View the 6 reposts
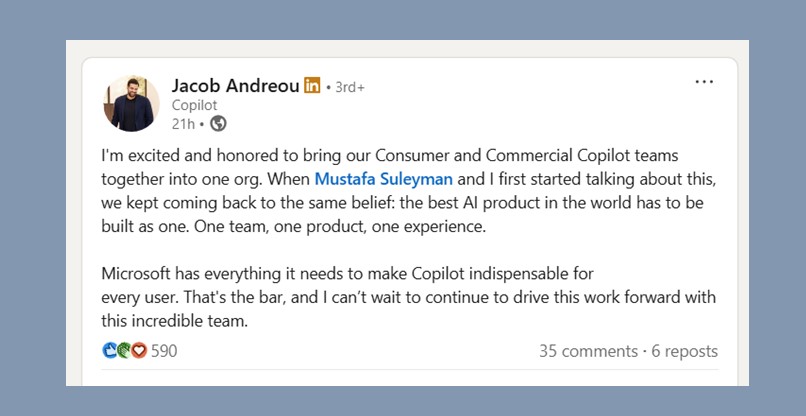806x416 pixels. click(684, 351)
